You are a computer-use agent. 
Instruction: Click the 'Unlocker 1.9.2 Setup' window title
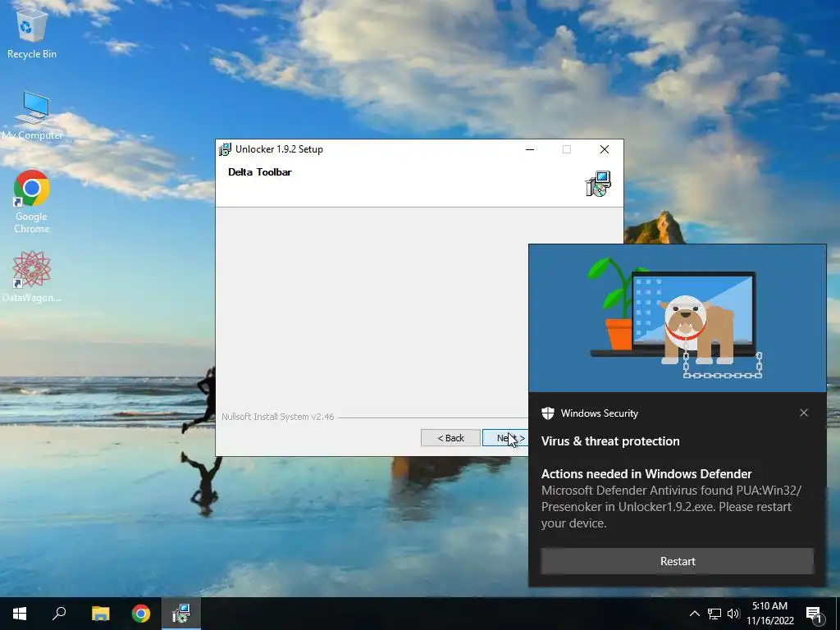(279, 149)
